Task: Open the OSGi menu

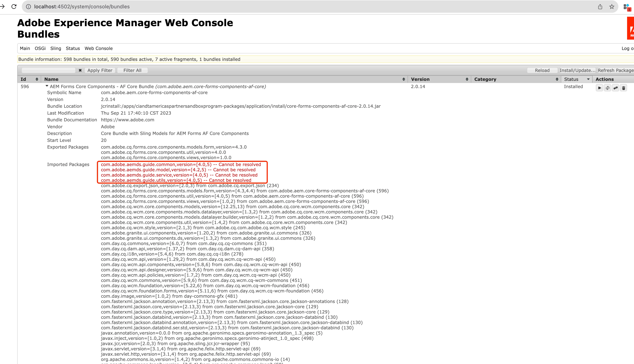Action: pos(40,48)
